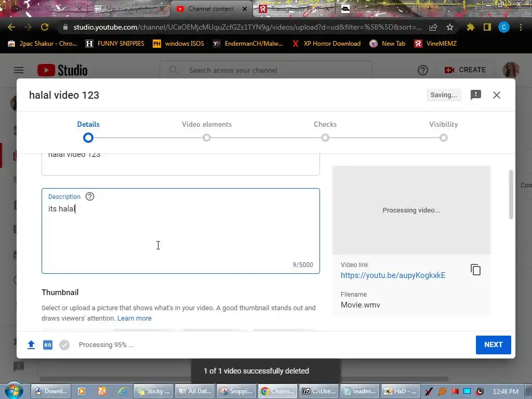Open the Windows Media Player taskbar icon
Viewport: 532px width, 399px height.
[82, 391]
